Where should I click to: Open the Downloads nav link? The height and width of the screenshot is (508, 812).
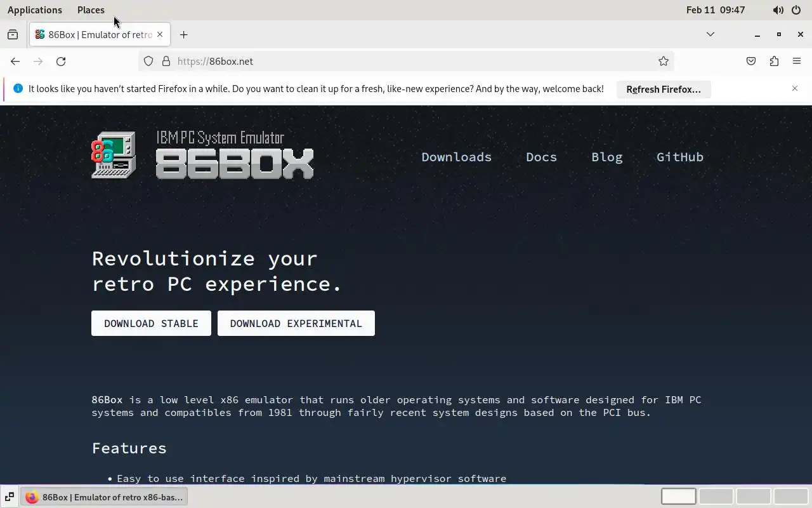pos(457,157)
